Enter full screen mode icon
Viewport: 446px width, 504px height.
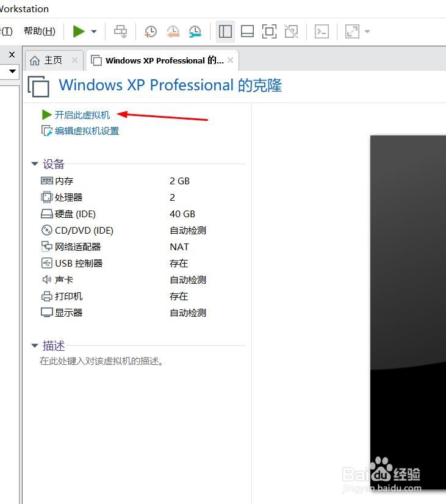(x=269, y=32)
